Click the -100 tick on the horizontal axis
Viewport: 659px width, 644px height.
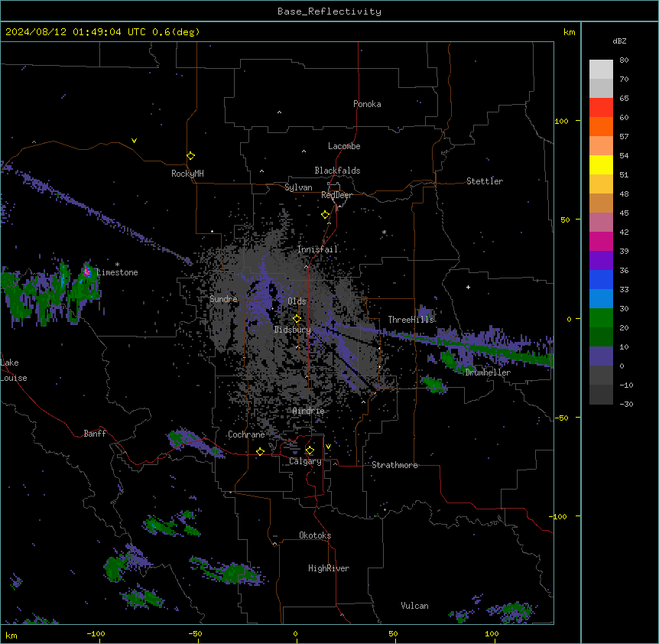click(96, 633)
